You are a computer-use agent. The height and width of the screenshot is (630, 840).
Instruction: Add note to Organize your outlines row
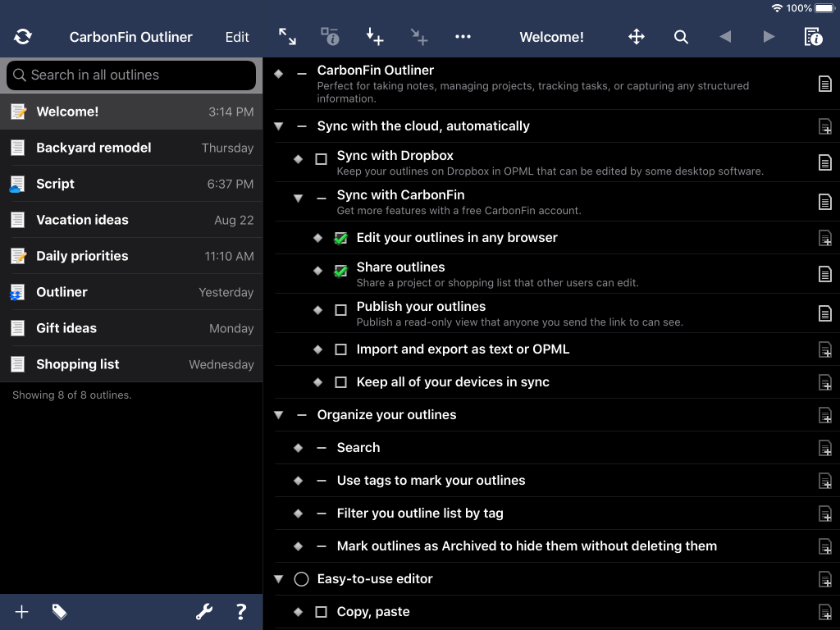[x=825, y=415]
